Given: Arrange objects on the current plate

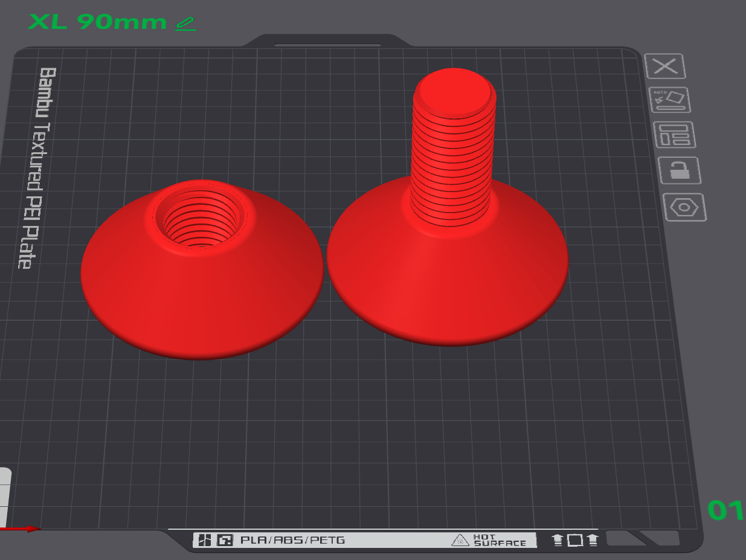Looking at the screenshot, I should (675, 135).
